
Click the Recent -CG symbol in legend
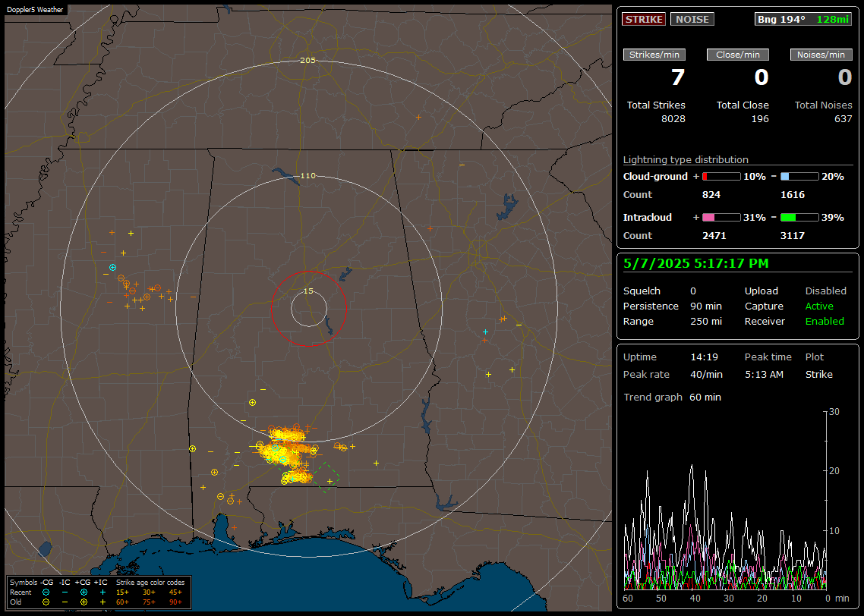coord(46,592)
